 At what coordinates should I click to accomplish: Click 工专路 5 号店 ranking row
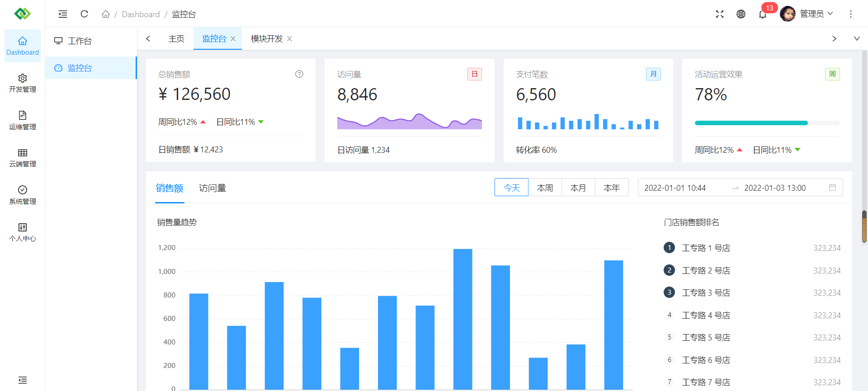coord(752,337)
